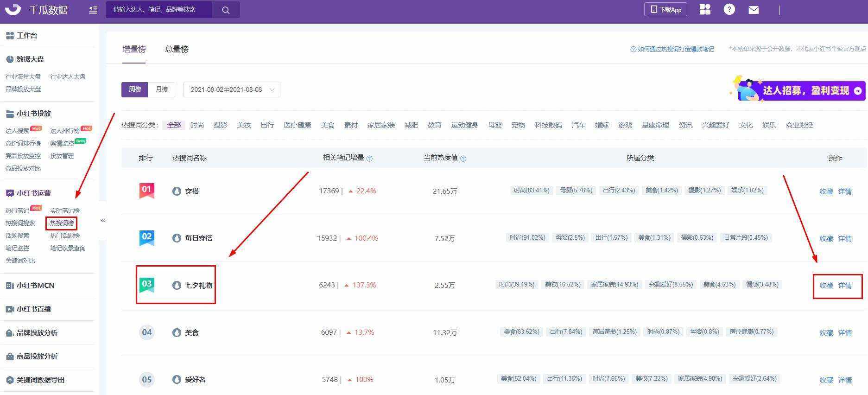Click the 下载App button
The image size is (868, 395).
[x=665, y=9]
